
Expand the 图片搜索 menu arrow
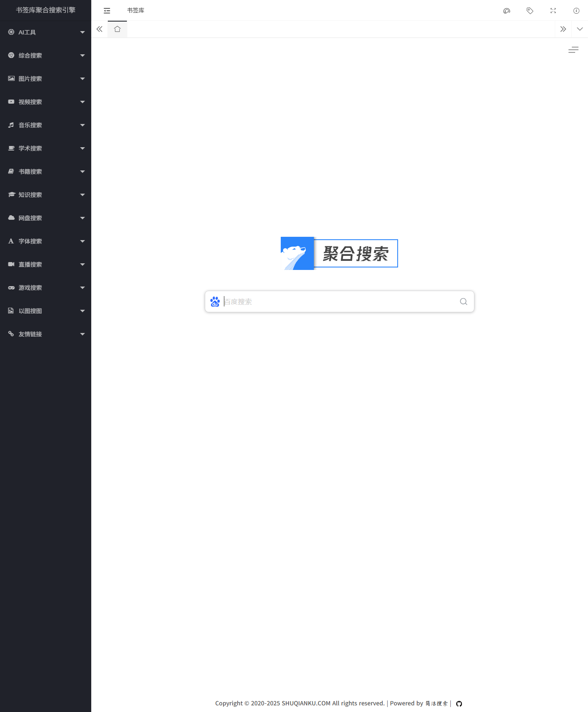pos(83,79)
